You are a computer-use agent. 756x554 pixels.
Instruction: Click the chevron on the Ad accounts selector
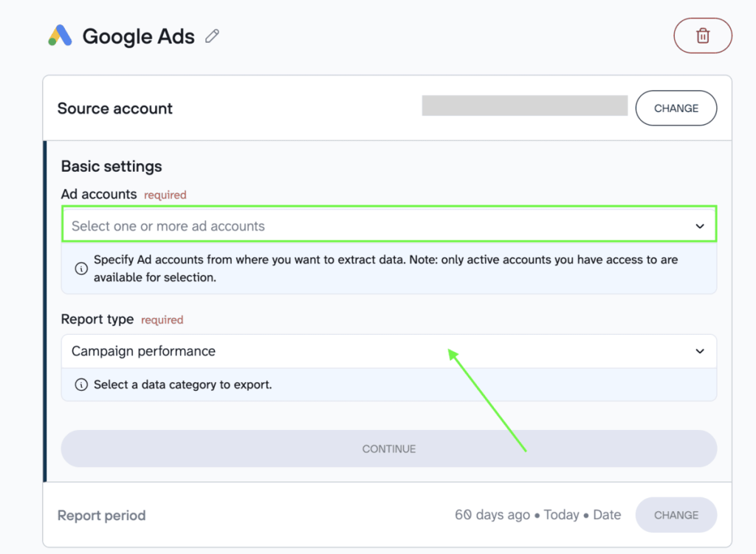(x=700, y=225)
